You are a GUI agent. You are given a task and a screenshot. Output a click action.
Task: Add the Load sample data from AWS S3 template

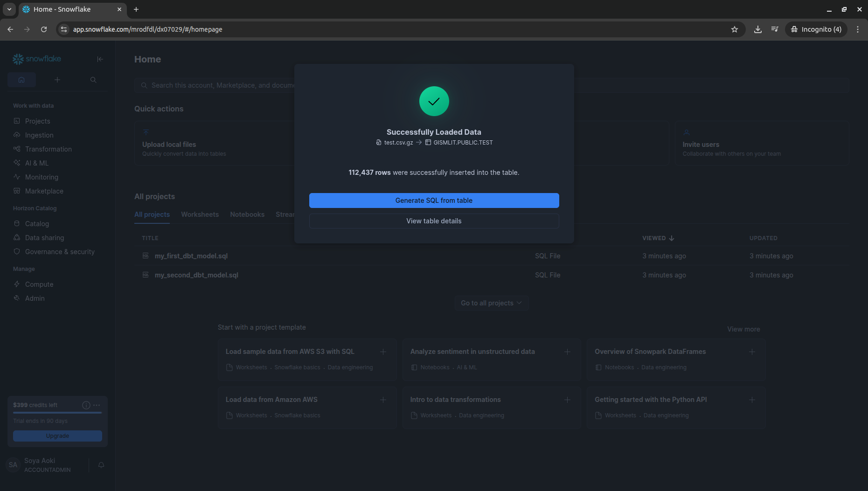point(383,352)
